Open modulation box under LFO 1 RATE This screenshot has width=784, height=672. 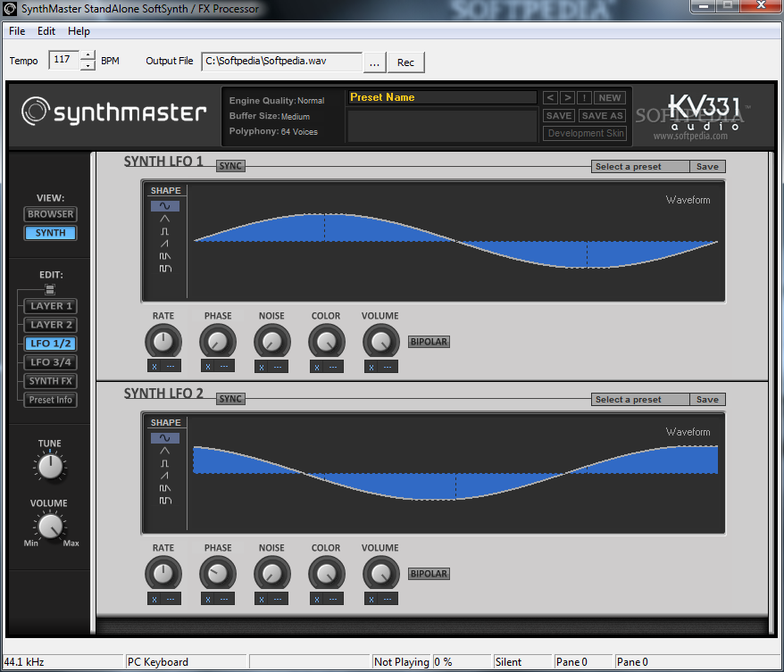click(164, 366)
